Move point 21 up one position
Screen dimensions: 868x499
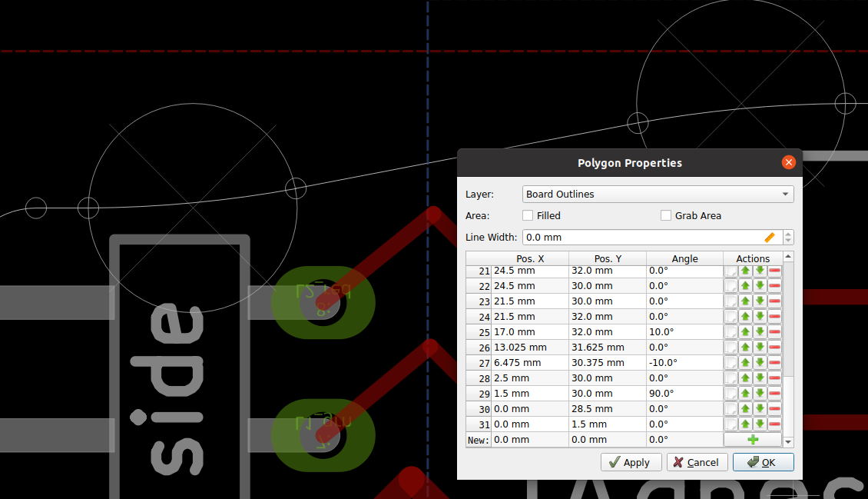click(x=744, y=271)
